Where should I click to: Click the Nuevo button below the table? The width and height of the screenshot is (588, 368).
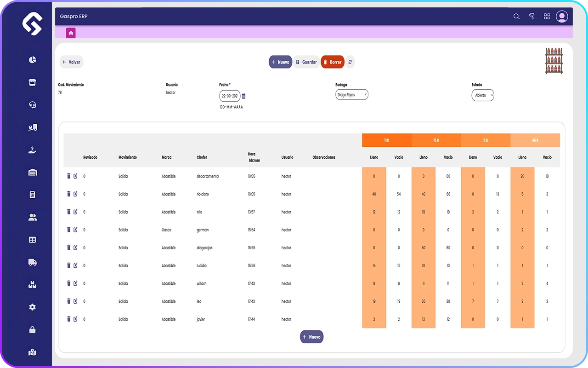(x=311, y=337)
